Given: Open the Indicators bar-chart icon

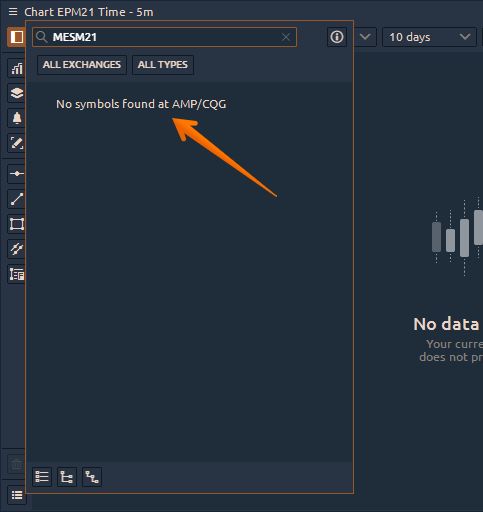Looking at the screenshot, I should click(17, 68).
